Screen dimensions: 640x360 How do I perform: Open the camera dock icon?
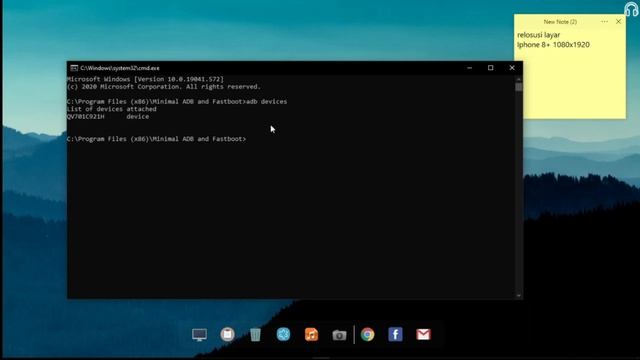click(x=339, y=335)
